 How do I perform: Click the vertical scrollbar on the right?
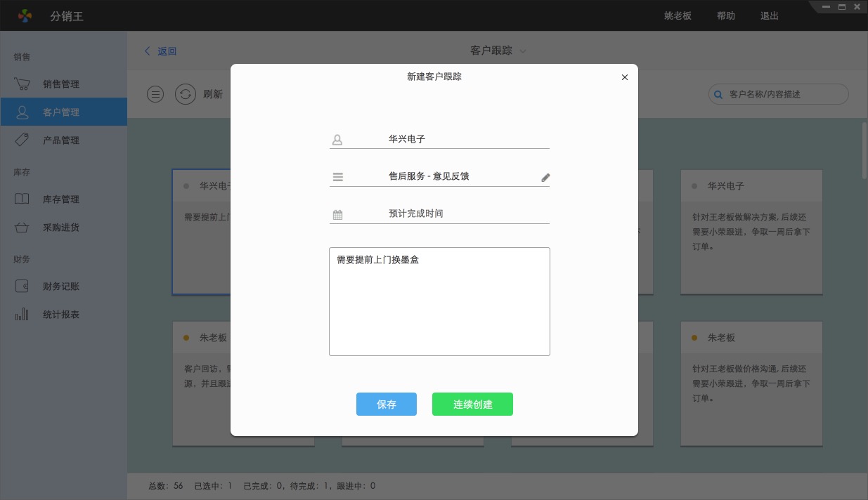[x=864, y=151]
